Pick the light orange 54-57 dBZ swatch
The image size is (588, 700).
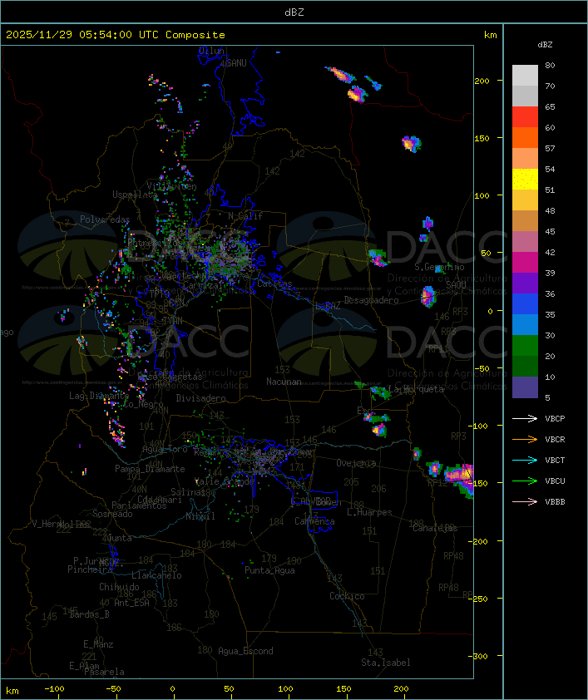(525, 159)
